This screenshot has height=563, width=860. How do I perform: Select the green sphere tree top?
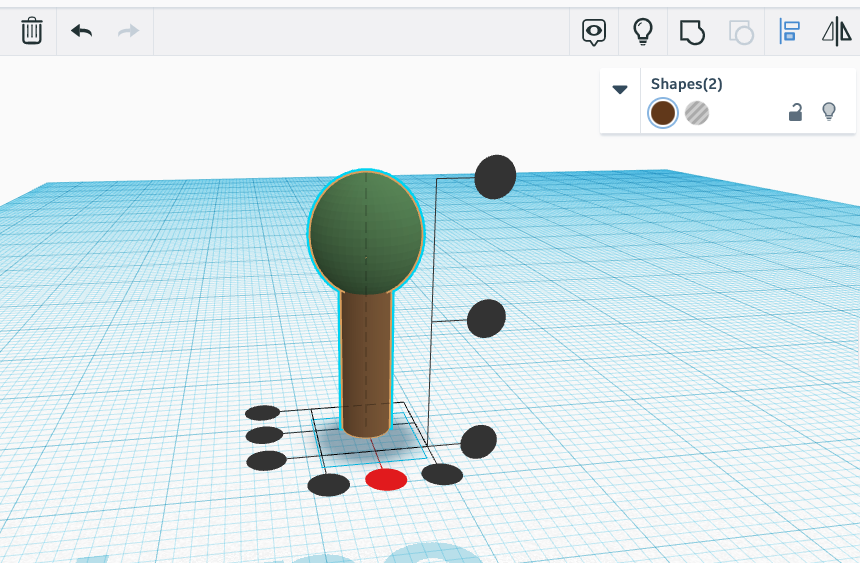[366, 233]
